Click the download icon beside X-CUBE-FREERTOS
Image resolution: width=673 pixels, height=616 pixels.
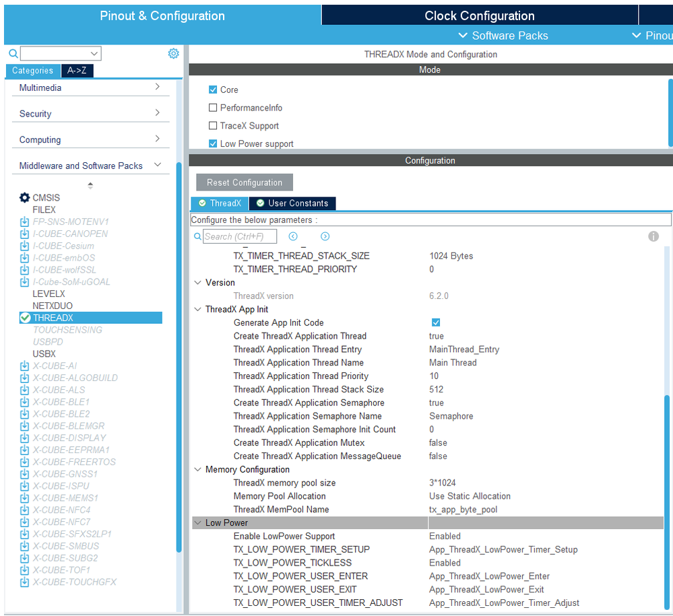tap(24, 462)
